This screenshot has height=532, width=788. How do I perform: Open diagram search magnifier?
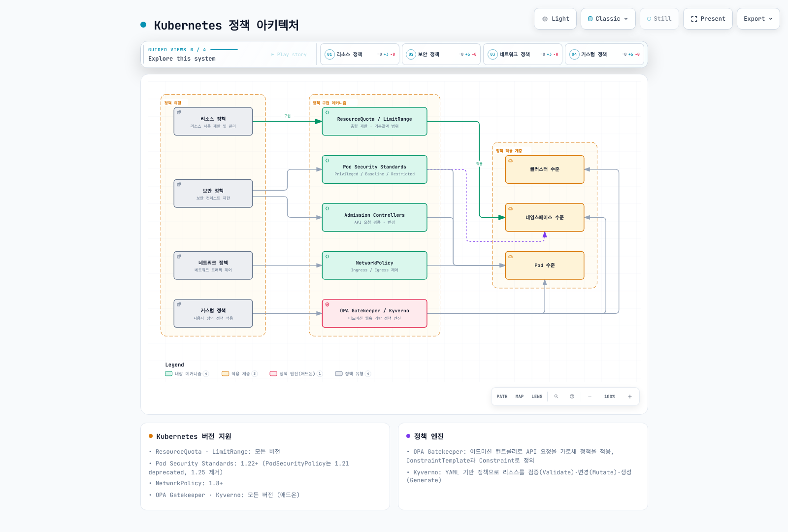[556, 397]
